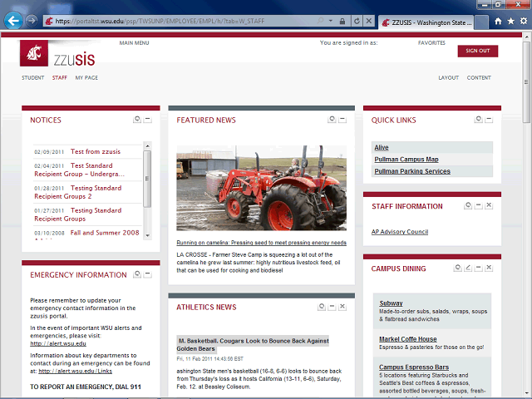Go back with the browser back arrow
This screenshot has width=532, height=399.
click(x=13, y=20)
